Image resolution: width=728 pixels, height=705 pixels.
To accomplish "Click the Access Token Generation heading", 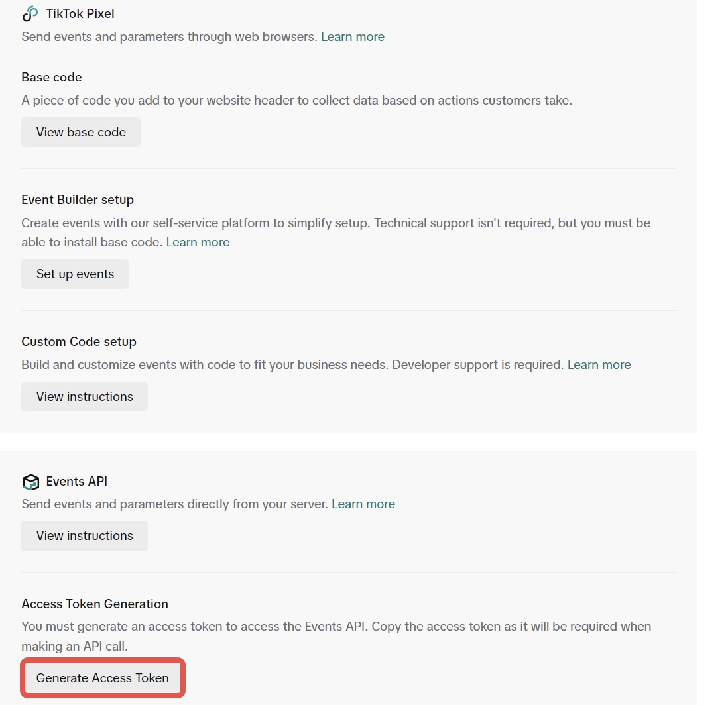I will pyautogui.click(x=95, y=604).
